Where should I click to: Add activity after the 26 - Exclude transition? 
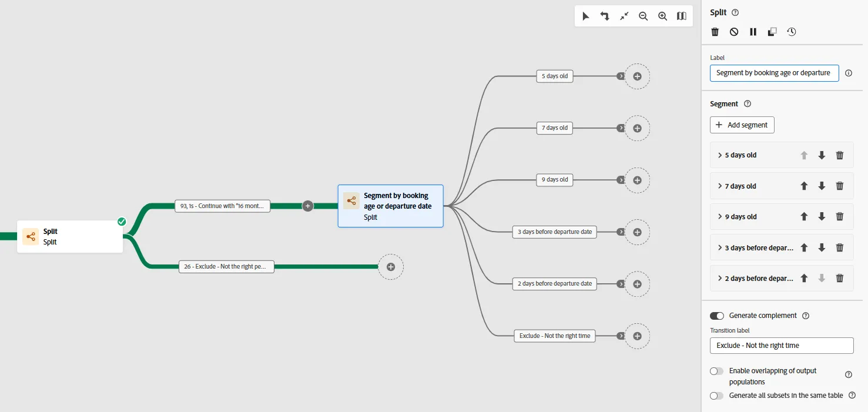click(x=391, y=267)
